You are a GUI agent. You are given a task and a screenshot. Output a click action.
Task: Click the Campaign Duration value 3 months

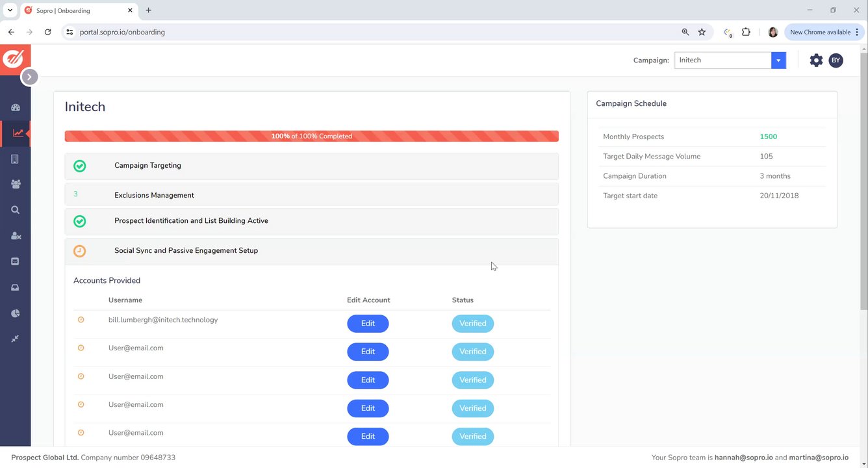pos(775,176)
